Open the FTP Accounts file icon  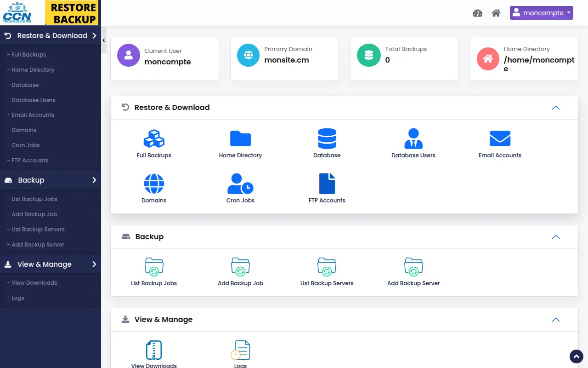327,184
